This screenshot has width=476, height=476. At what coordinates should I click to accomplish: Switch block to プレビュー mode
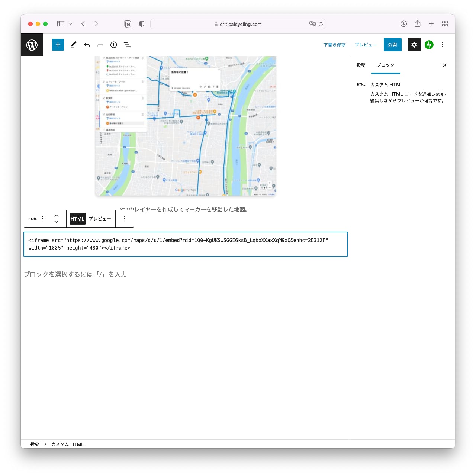(100, 219)
